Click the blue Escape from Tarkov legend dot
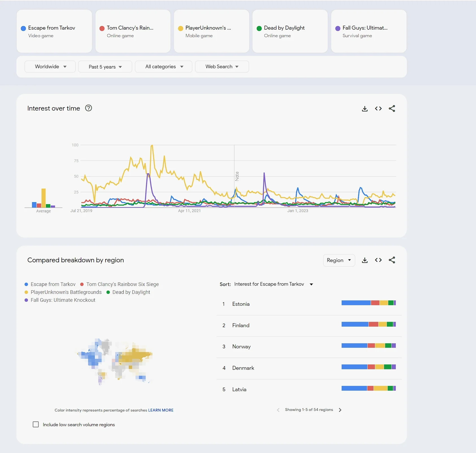The width and height of the screenshot is (476, 453). (26, 284)
